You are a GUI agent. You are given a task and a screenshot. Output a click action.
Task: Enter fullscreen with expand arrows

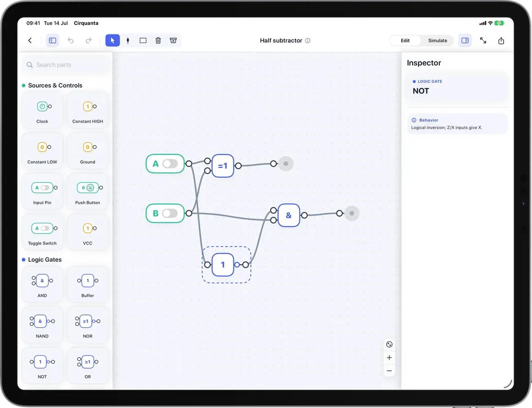coord(483,40)
